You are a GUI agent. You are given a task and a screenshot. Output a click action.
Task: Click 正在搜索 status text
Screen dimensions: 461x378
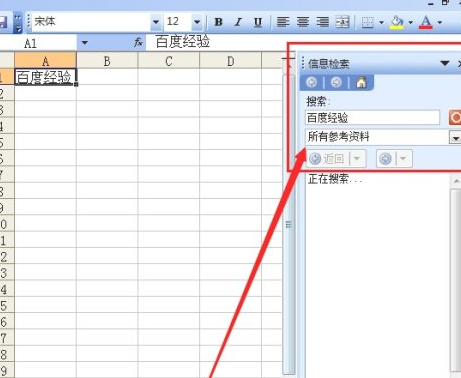335,179
